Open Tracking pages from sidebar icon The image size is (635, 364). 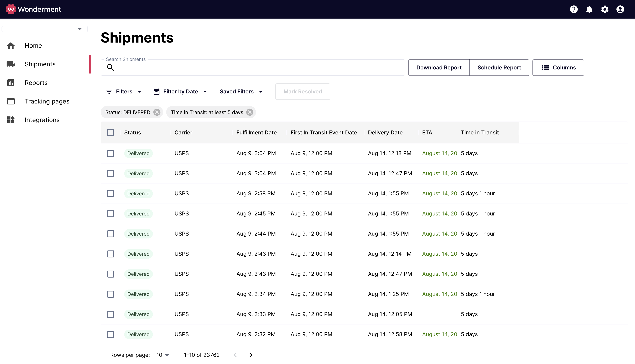11,101
